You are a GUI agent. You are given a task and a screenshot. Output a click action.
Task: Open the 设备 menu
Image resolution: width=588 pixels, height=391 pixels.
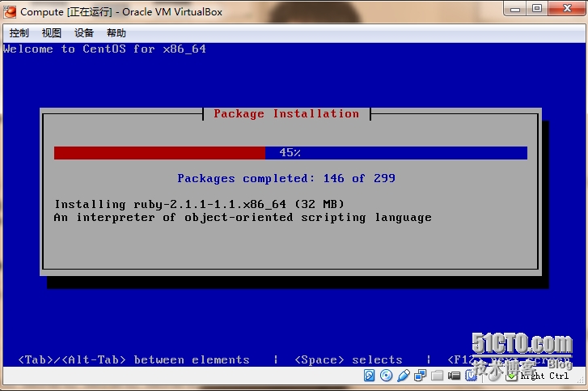(83, 33)
